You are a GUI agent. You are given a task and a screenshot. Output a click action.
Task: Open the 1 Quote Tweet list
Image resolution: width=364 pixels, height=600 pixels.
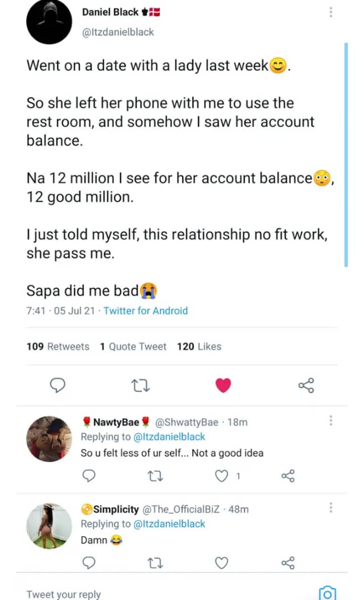click(133, 347)
